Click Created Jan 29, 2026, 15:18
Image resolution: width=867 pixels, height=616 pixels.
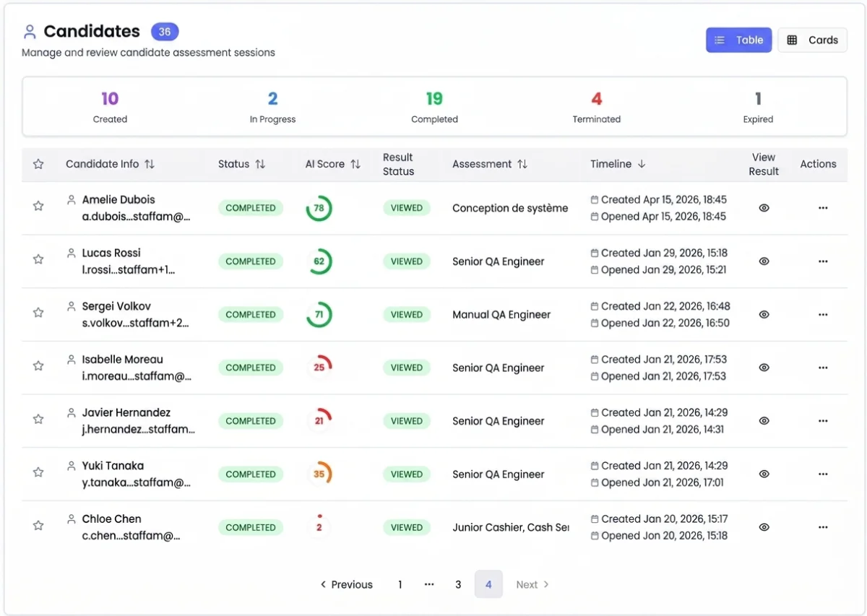(x=664, y=253)
